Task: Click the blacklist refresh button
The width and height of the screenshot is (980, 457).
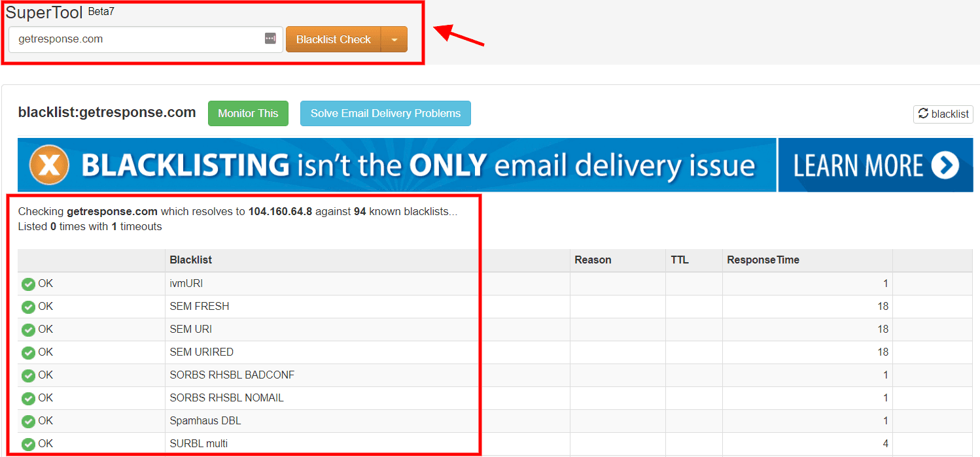Action: point(943,114)
